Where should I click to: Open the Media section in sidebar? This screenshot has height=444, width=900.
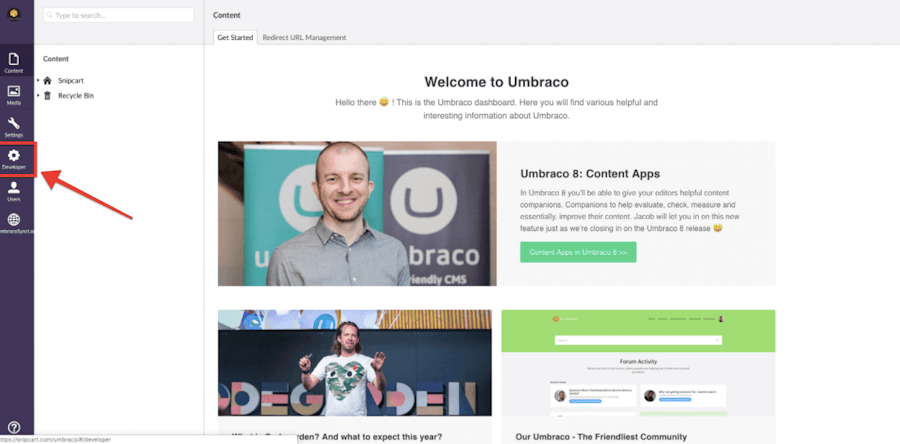coord(14,95)
